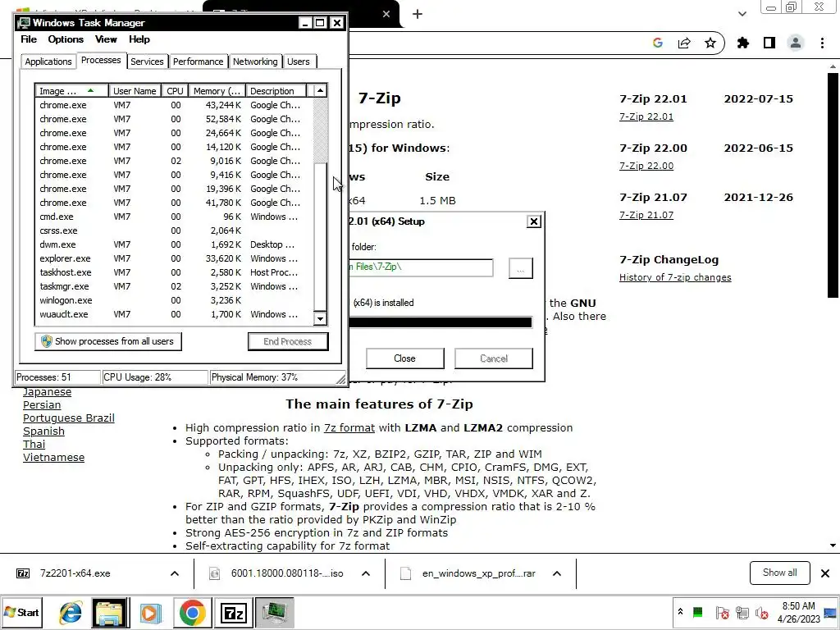Image resolution: width=840 pixels, height=630 pixels.
Task: Sort processes by Description column
Action: pos(276,90)
